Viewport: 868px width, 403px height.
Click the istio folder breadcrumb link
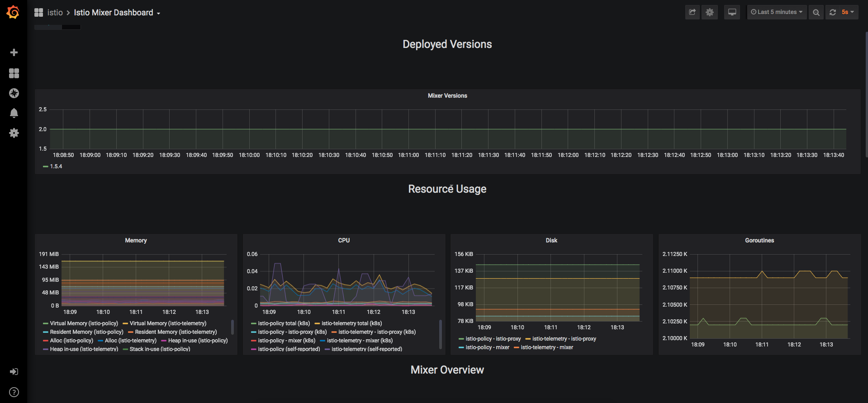[55, 13]
